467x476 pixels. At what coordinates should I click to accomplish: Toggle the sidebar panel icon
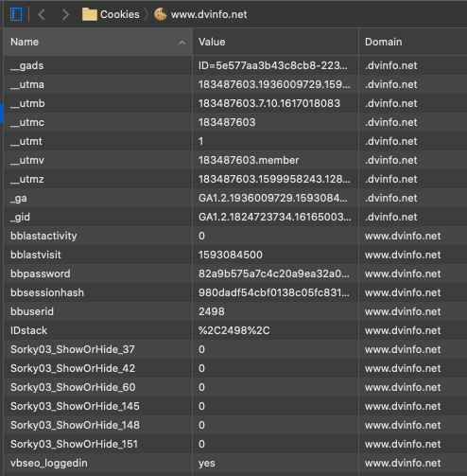pos(16,14)
